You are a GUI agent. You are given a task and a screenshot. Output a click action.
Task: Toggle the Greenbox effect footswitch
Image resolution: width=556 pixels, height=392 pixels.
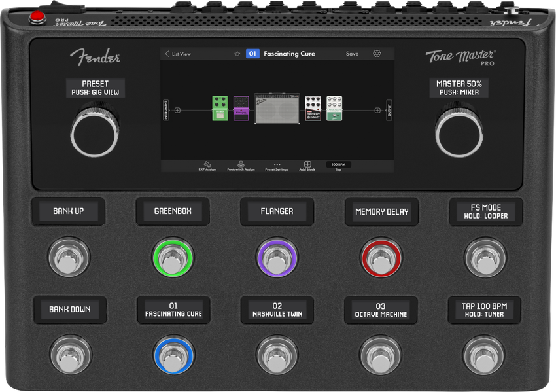point(172,258)
